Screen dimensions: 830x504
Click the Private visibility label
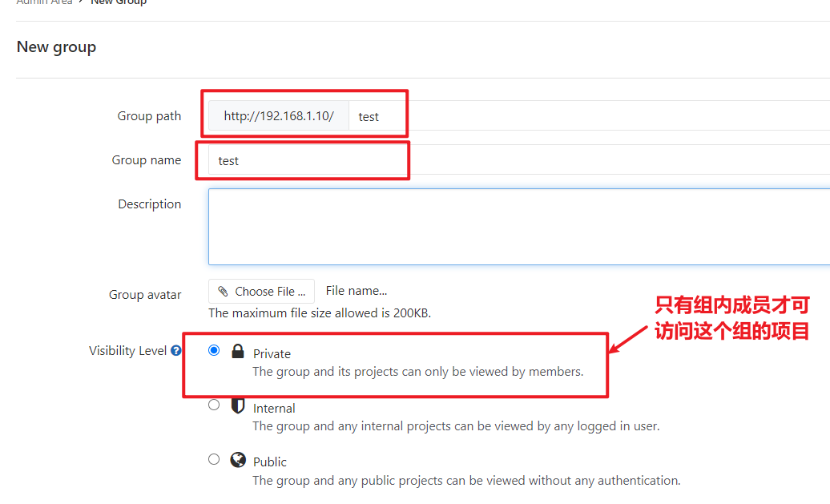pyautogui.click(x=272, y=353)
